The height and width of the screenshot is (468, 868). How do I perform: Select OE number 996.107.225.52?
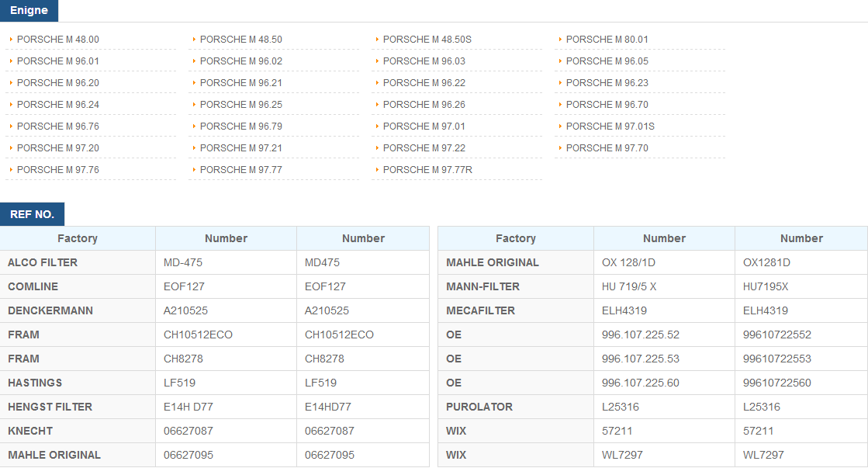[664, 335]
